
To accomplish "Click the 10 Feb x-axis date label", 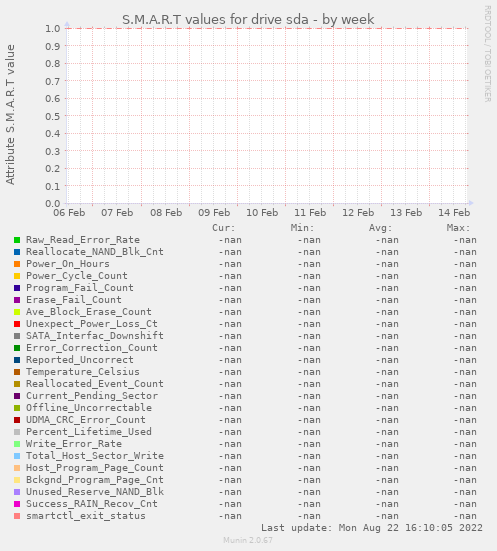I will click(x=262, y=213).
